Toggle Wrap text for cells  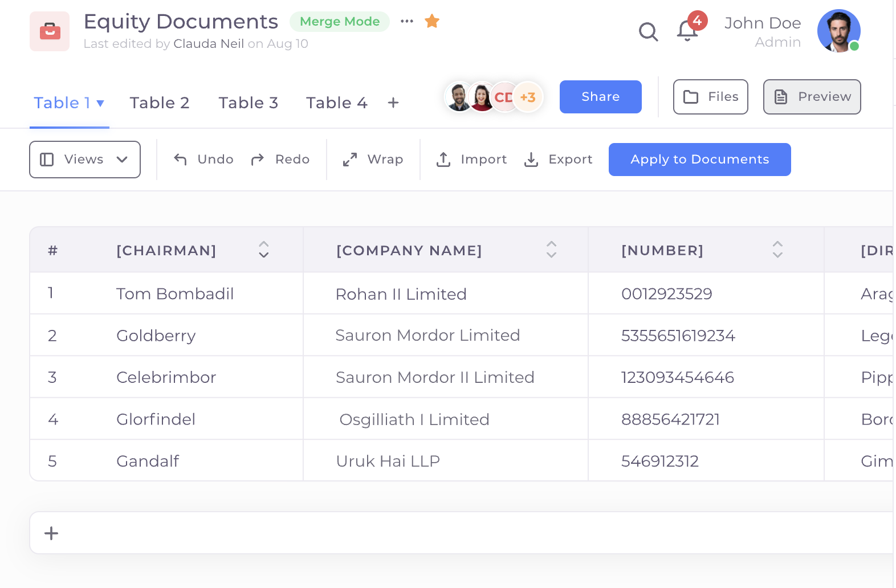click(x=373, y=160)
